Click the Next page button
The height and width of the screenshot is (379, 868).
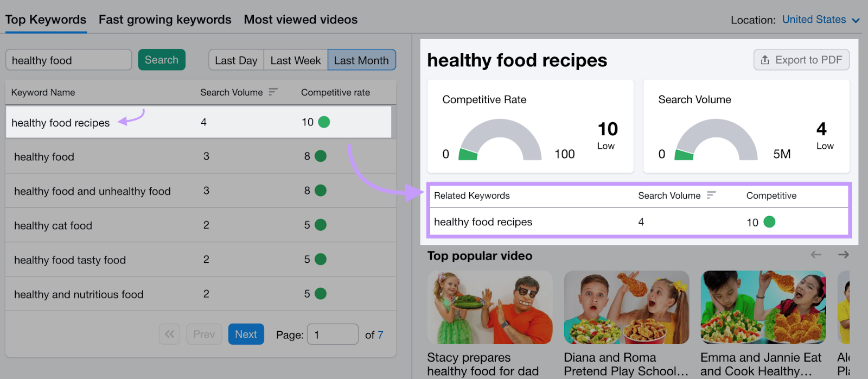tap(246, 334)
